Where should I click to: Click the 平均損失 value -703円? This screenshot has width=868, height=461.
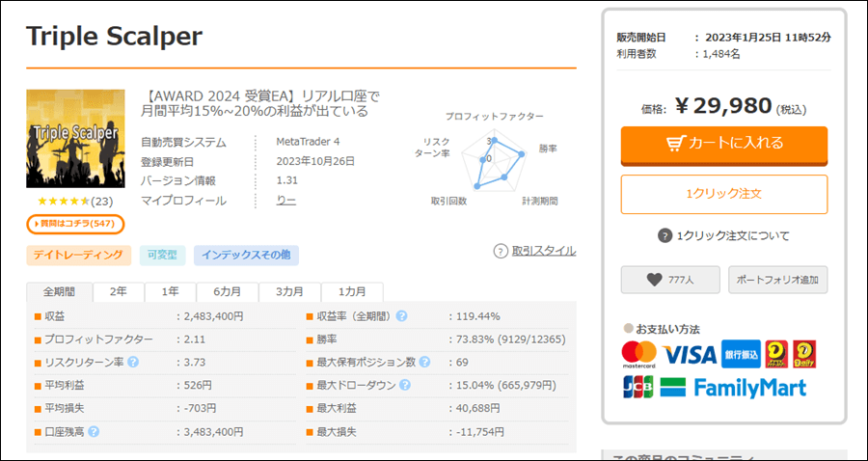(x=200, y=408)
